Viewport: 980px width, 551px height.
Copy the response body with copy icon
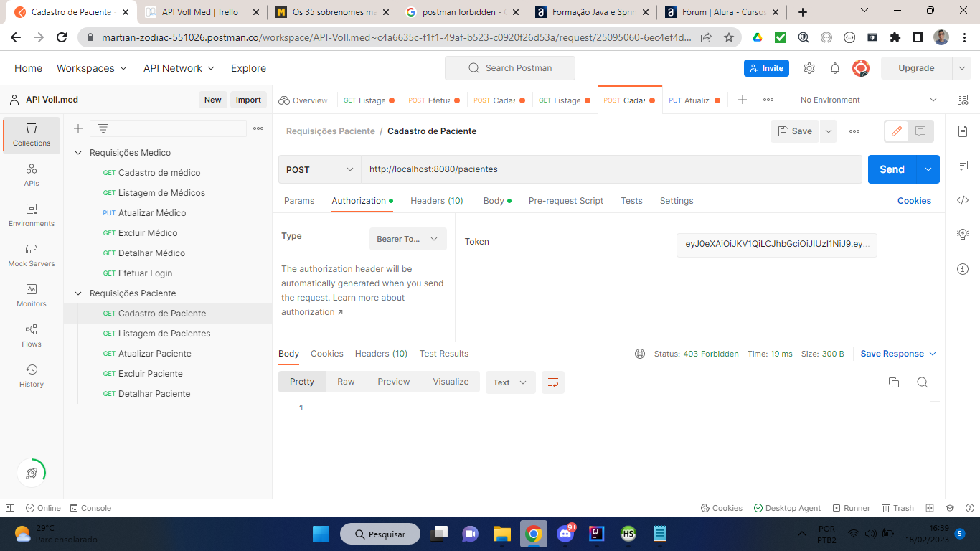pos(894,382)
